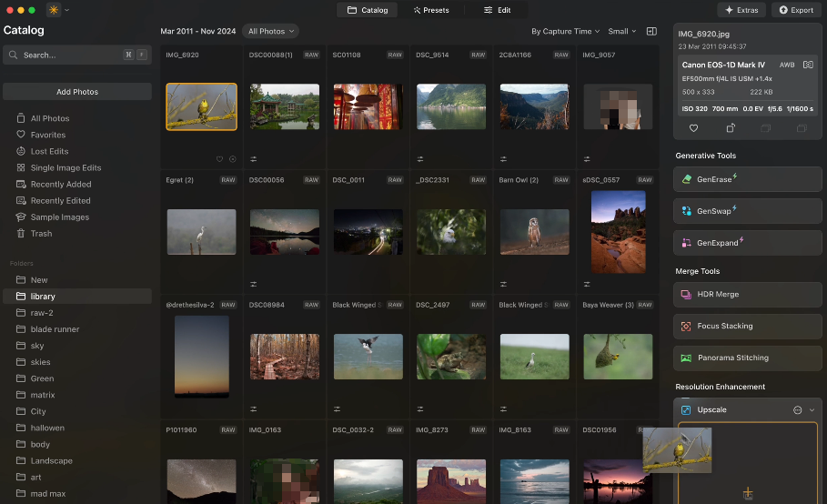
Task: Start HDR Merge tool
Action: pyautogui.click(x=747, y=295)
